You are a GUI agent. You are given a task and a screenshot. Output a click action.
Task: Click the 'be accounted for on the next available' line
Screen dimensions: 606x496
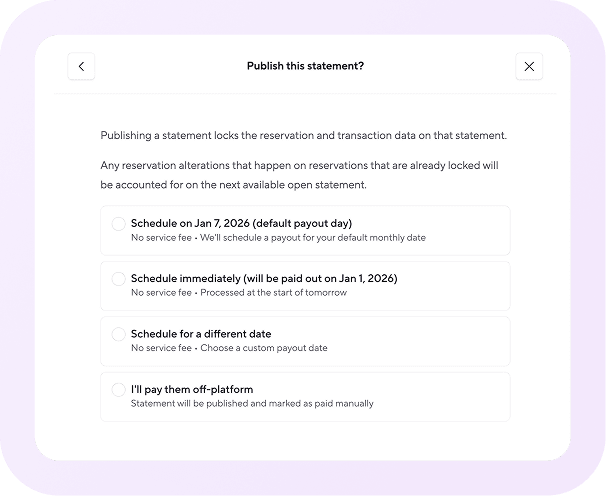point(233,185)
